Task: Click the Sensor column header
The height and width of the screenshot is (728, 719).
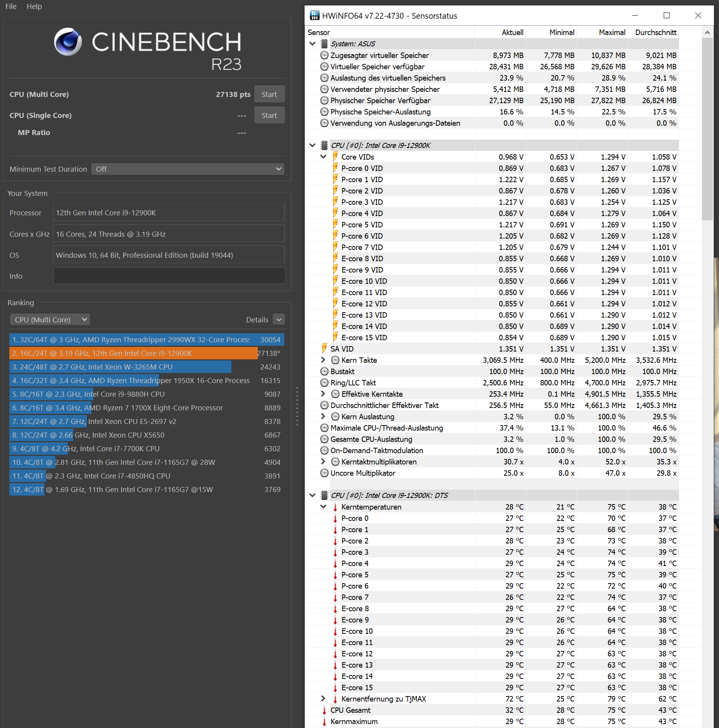Action: click(x=390, y=32)
